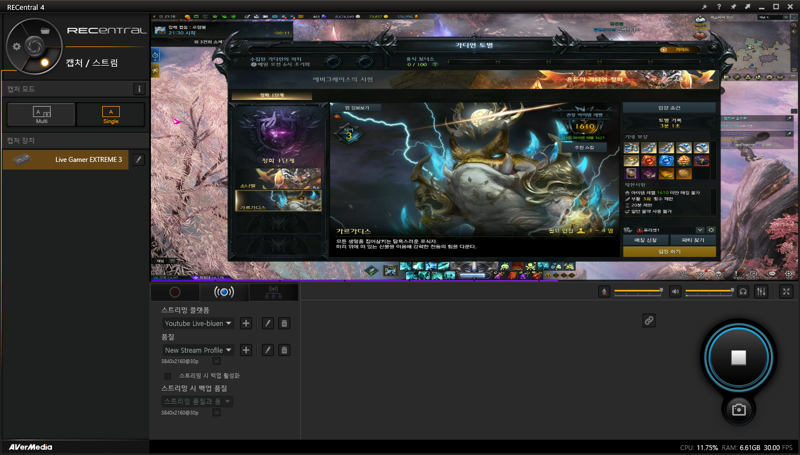Click the chain link icon

point(649,320)
